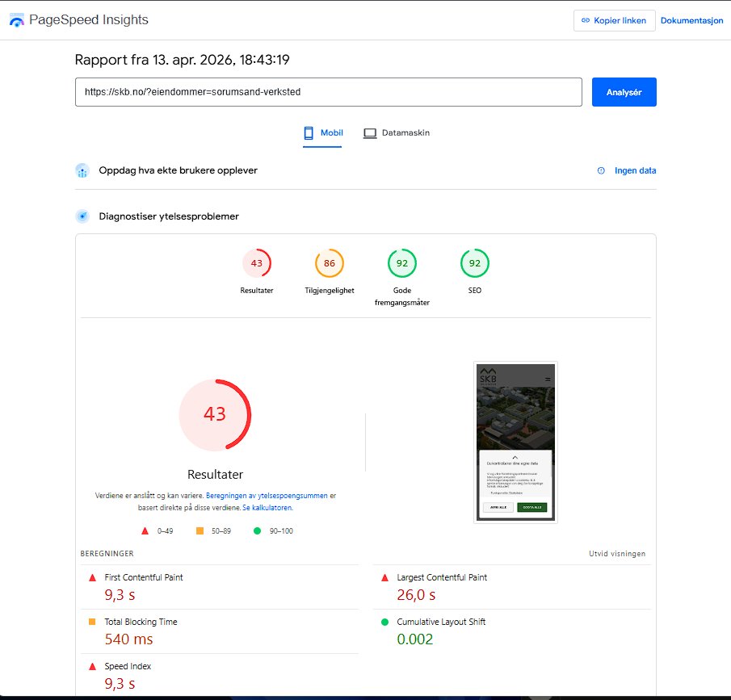Screen dimensions: 731x700
Task: Select the Tilgjengelighet gauge showing 86
Action: (x=329, y=263)
